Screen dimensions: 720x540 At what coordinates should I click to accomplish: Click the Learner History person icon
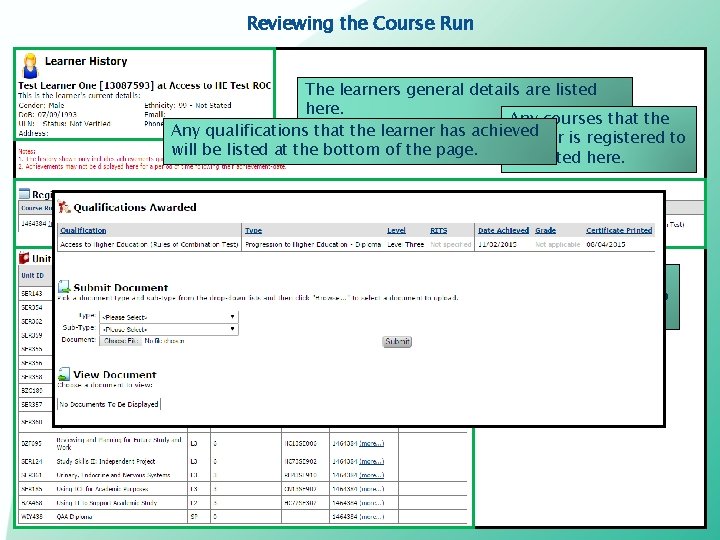coord(30,66)
